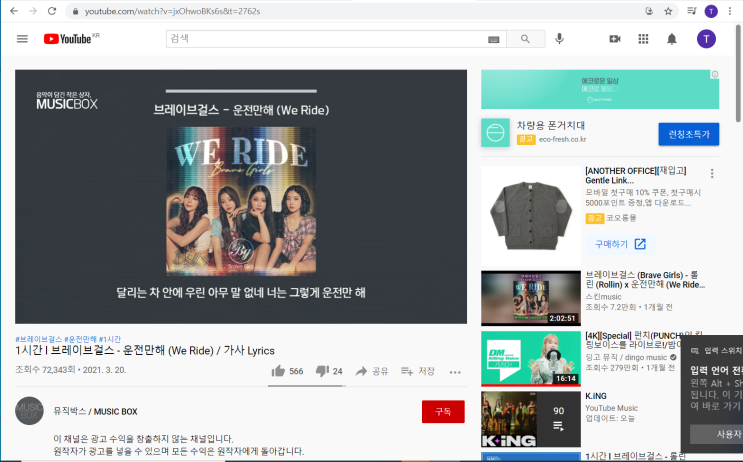The image size is (743, 462).
Task: Open the #1시간 hashtag link
Action: [x=110, y=339]
